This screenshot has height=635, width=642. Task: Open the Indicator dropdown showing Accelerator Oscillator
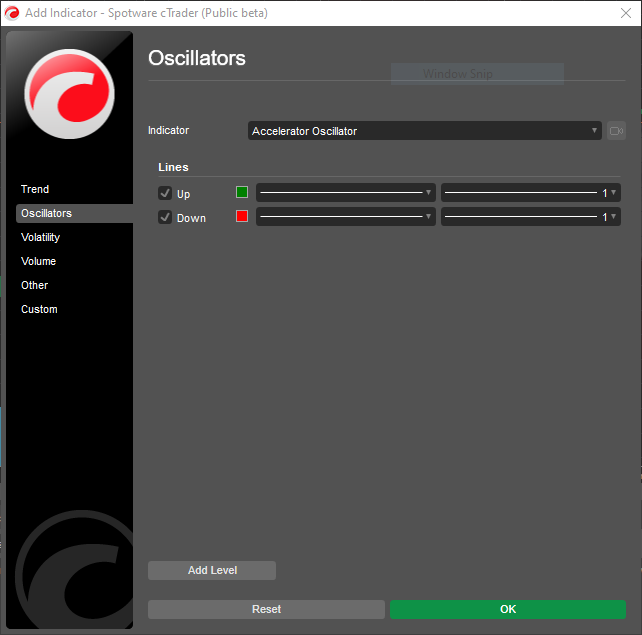click(424, 131)
